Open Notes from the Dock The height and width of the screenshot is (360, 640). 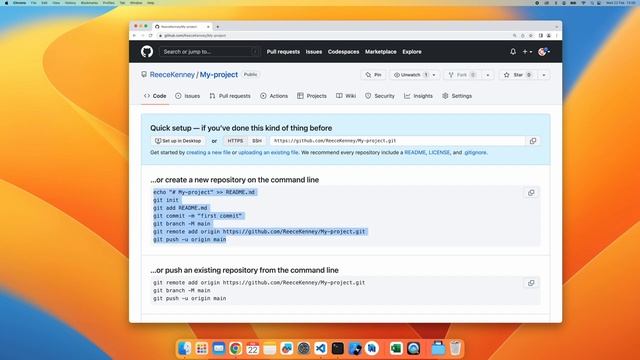(x=270, y=348)
